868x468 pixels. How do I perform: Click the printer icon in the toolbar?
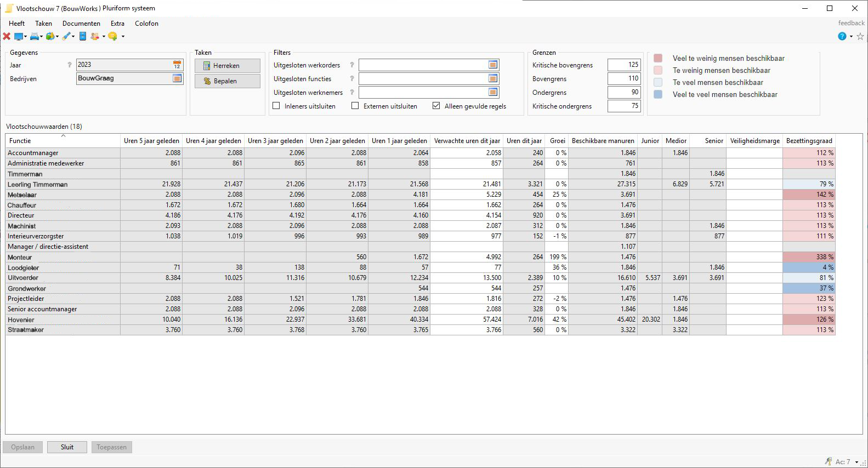[x=35, y=36]
